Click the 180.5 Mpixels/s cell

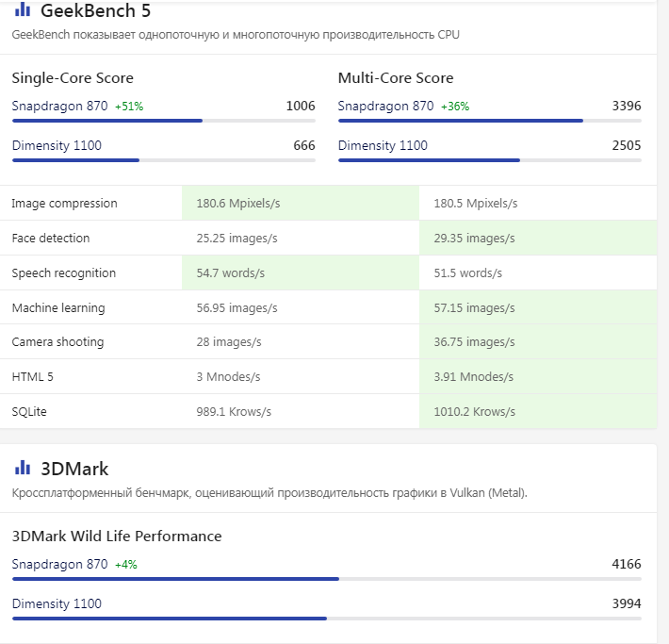tap(538, 204)
